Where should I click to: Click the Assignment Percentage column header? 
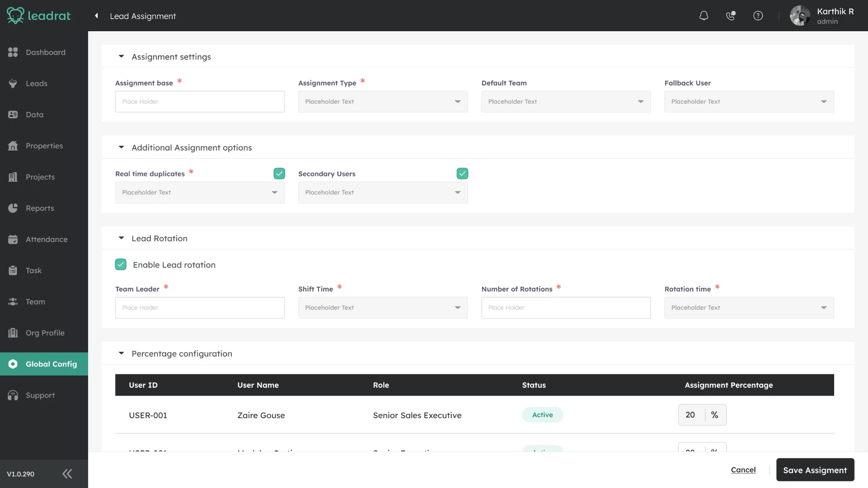(729, 385)
